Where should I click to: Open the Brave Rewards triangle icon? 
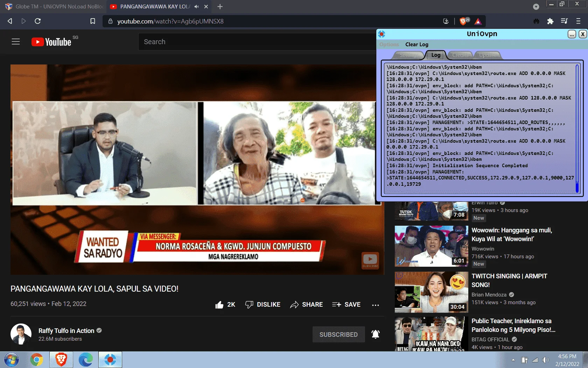click(x=478, y=21)
